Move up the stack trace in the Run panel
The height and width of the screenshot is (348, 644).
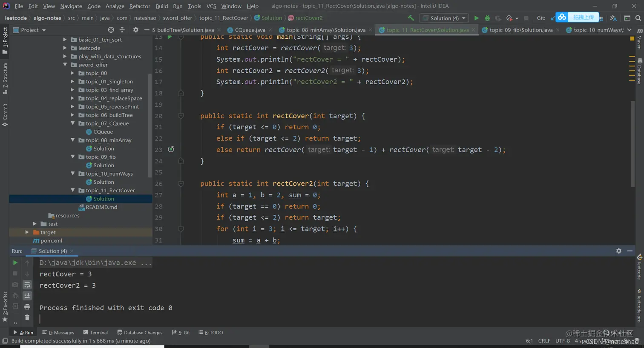point(27,262)
